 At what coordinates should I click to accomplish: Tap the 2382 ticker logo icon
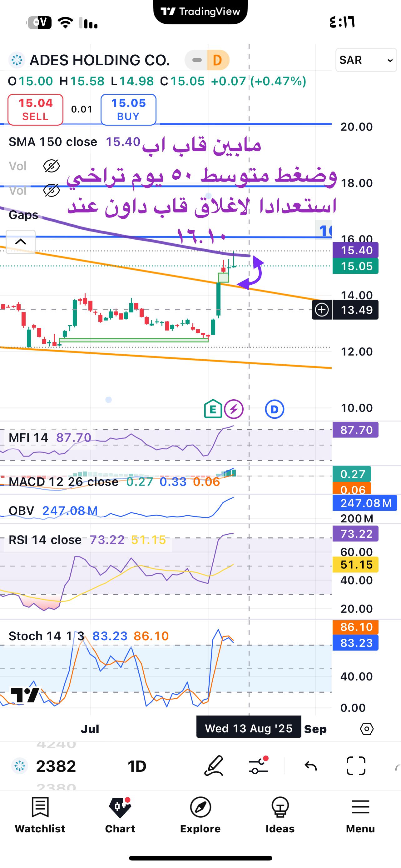(20, 766)
